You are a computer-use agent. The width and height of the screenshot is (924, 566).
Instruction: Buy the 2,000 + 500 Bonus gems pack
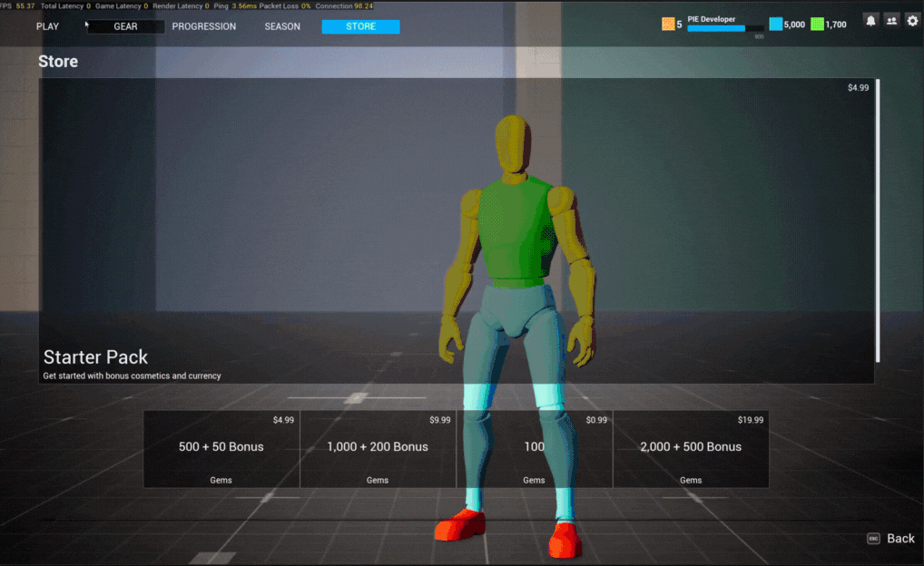(x=691, y=449)
